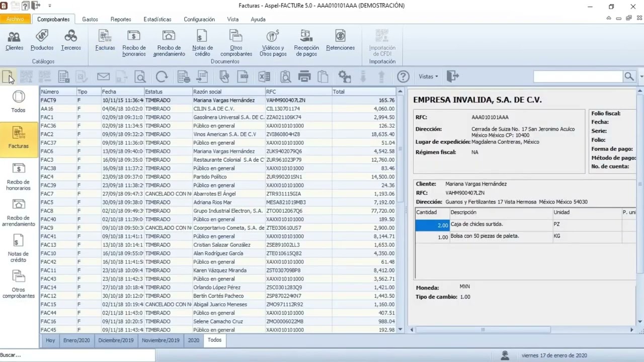This screenshot has width=644, height=362.
Task: Select Otros comprobantes in sidebar
Action: [19, 285]
